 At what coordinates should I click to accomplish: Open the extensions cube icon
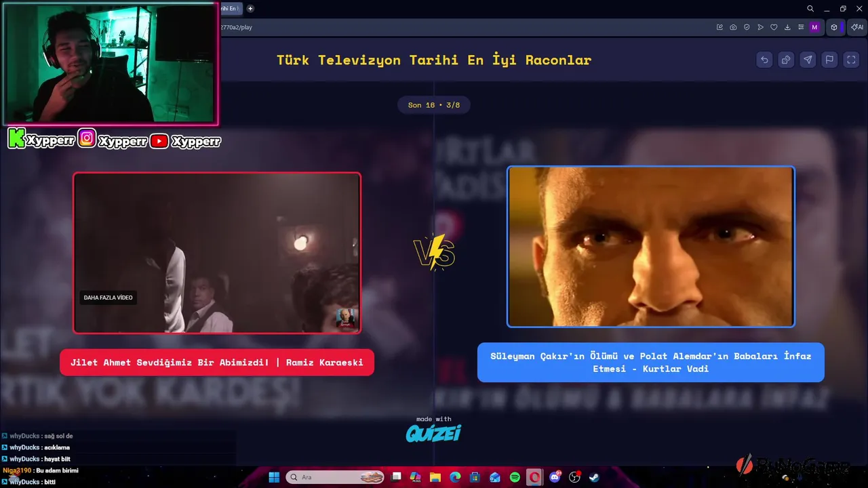pos(834,27)
